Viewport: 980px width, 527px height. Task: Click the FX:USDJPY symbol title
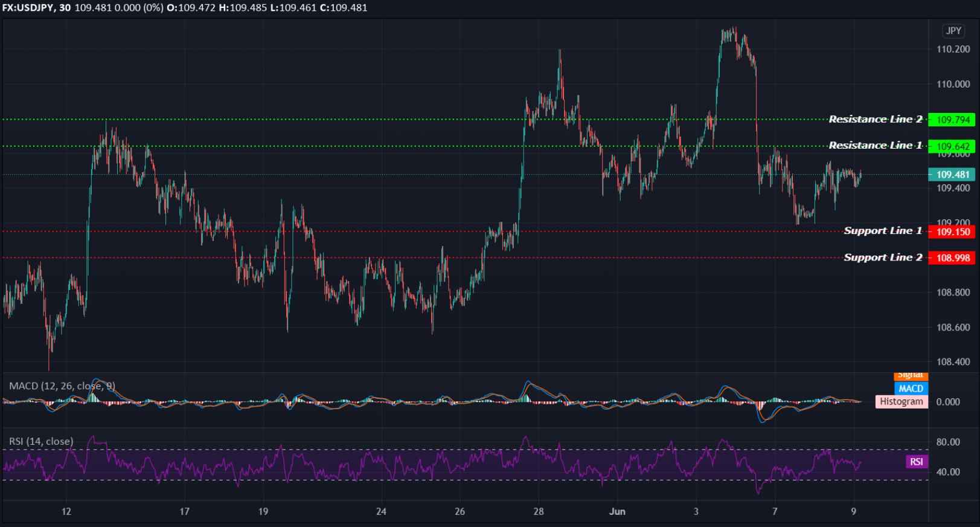pos(28,8)
